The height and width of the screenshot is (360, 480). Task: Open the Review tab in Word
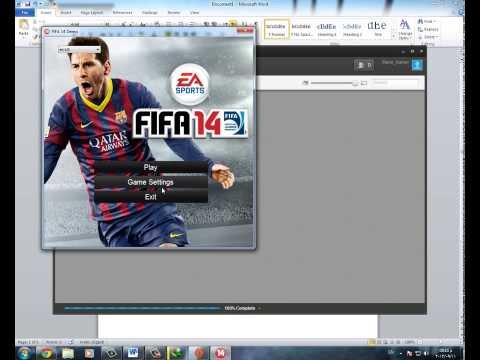pyautogui.click(x=174, y=12)
